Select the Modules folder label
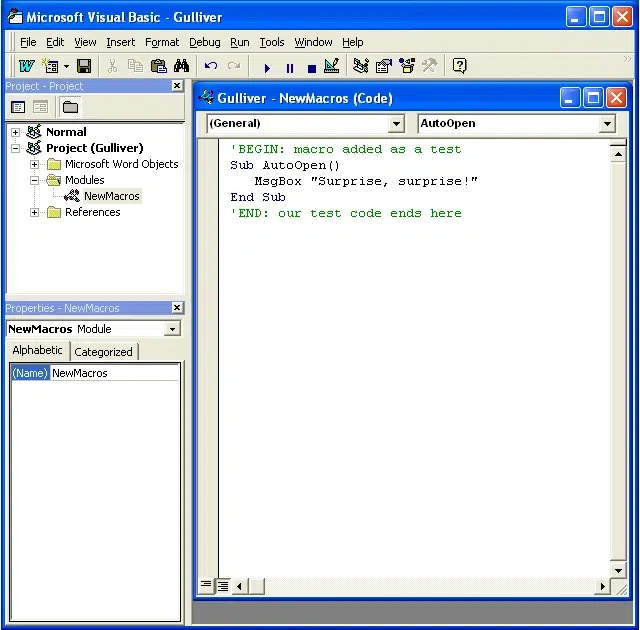Viewport: 640px width, 630px height. click(x=84, y=180)
